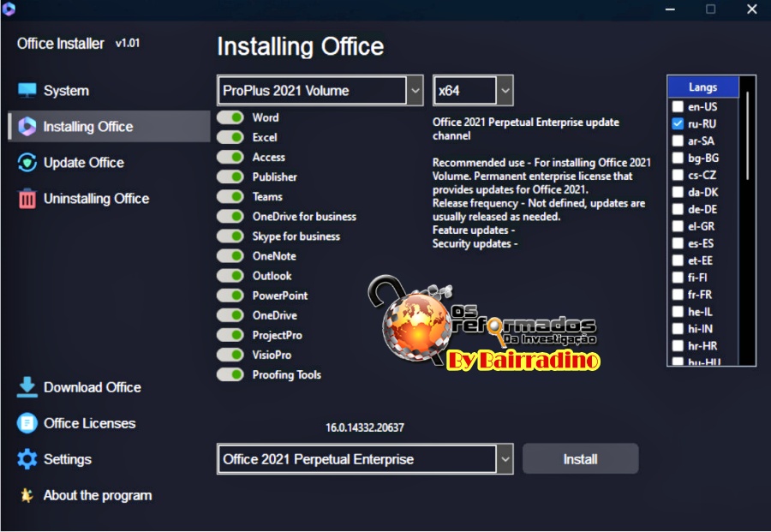Toggle Access installation off
The image size is (771, 532).
click(x=230, y=157)
